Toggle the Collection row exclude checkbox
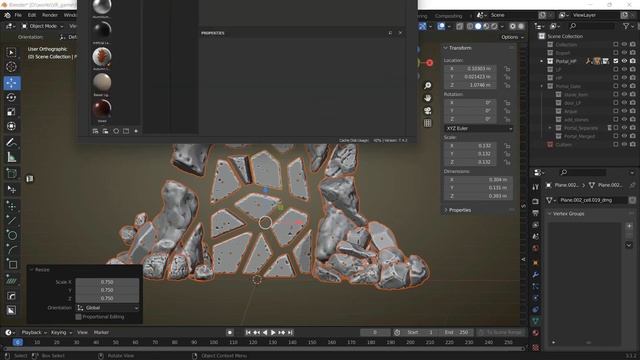The image size is (640, 360). click(616, 44)
